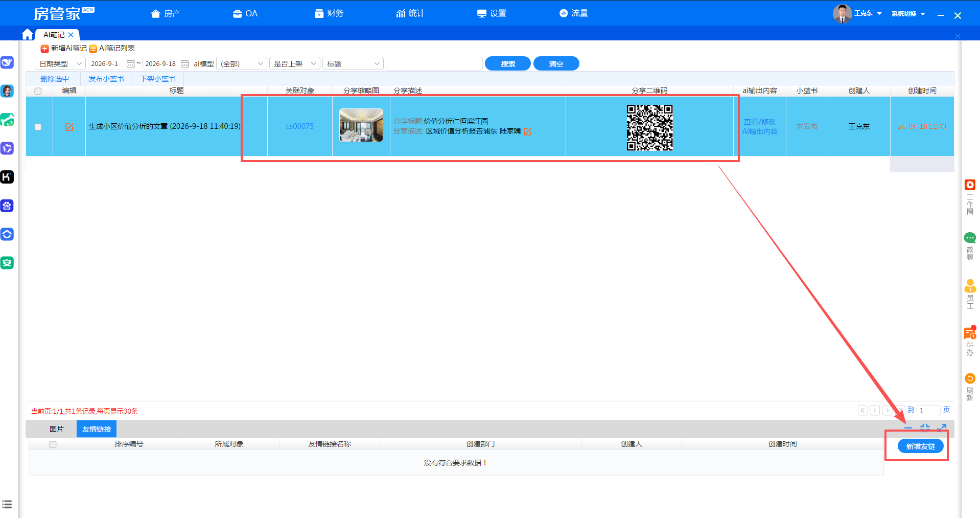
Task: Open the 微聊 chat icon
Action: click(970, 238)
